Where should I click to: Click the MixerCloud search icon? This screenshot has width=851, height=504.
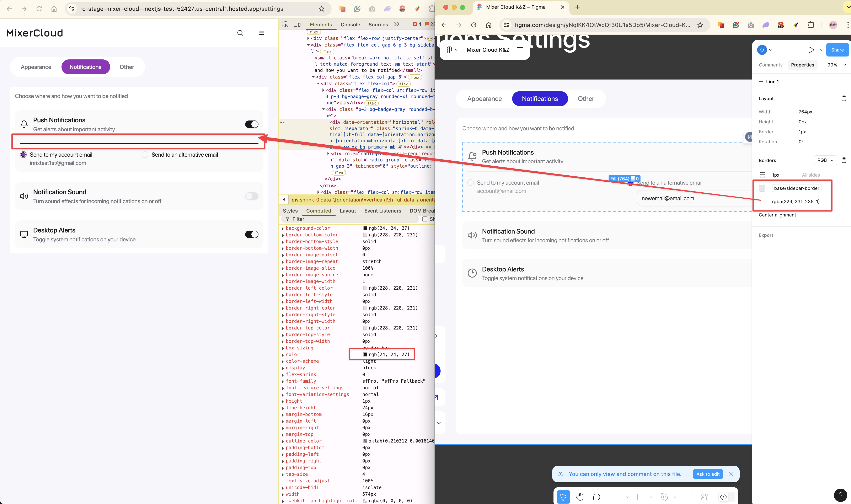point(240,33)
